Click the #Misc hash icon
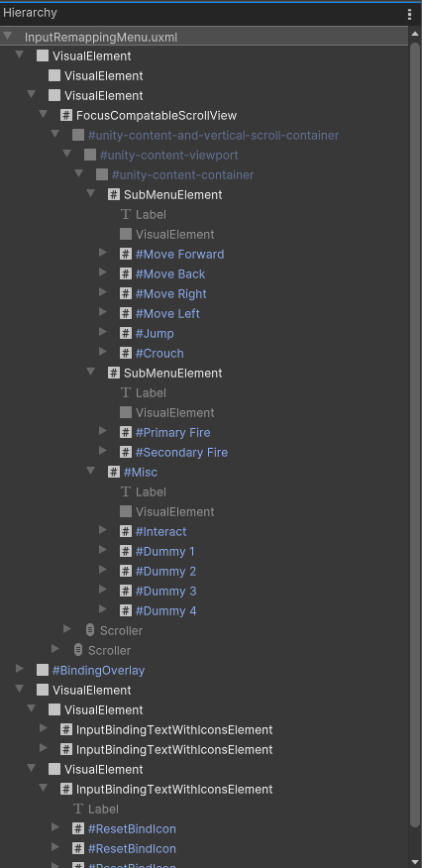Image resolution: width=422 pixels, height=868 pixels. point(114,473)
